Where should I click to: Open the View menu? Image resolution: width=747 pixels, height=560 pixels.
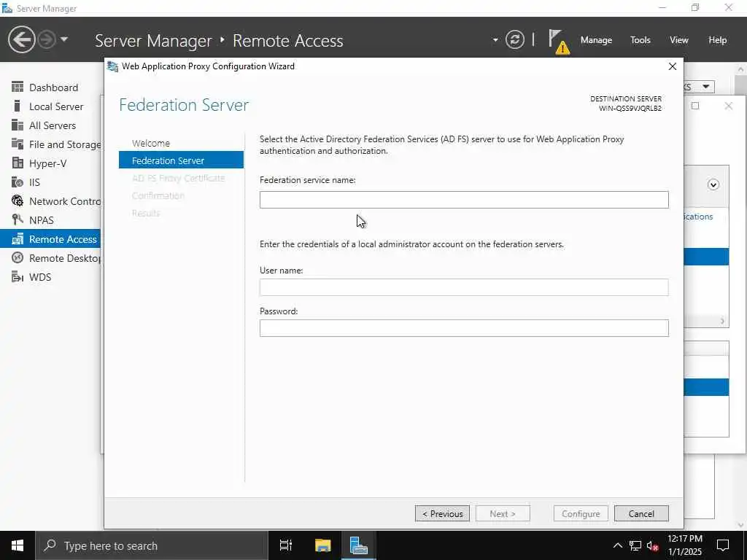678,40
